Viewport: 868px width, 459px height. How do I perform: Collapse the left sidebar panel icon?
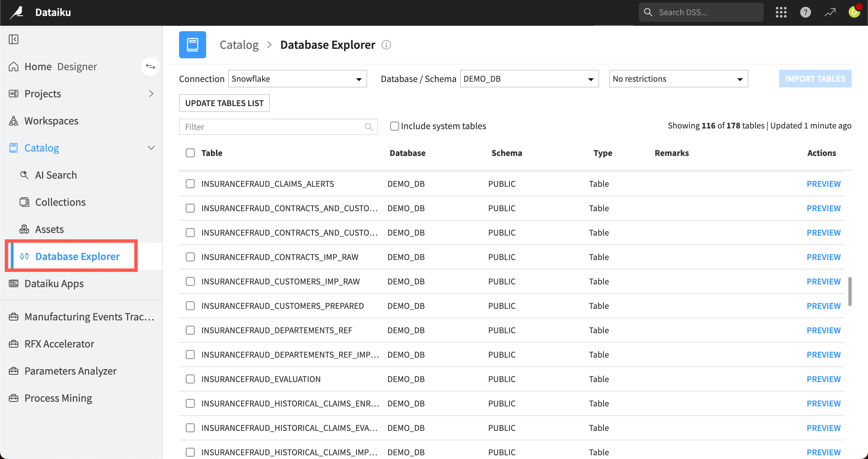14,39
